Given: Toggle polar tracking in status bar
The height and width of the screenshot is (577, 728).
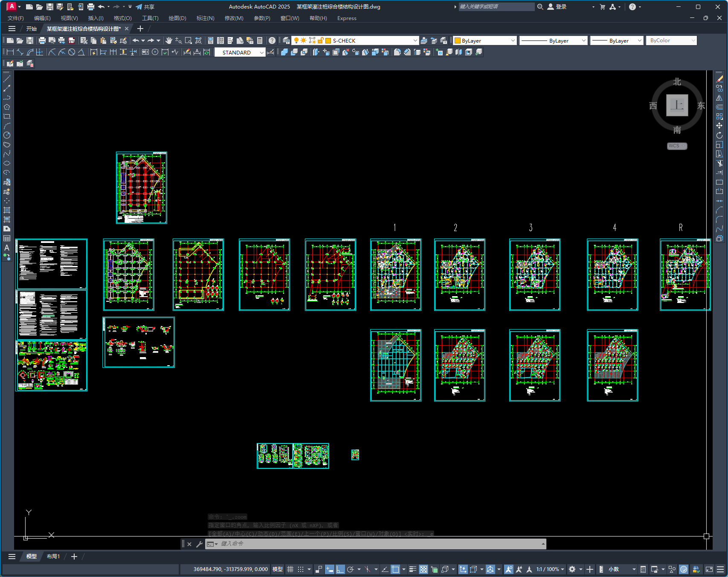Looking at the screenshot, I should (351, 569).
